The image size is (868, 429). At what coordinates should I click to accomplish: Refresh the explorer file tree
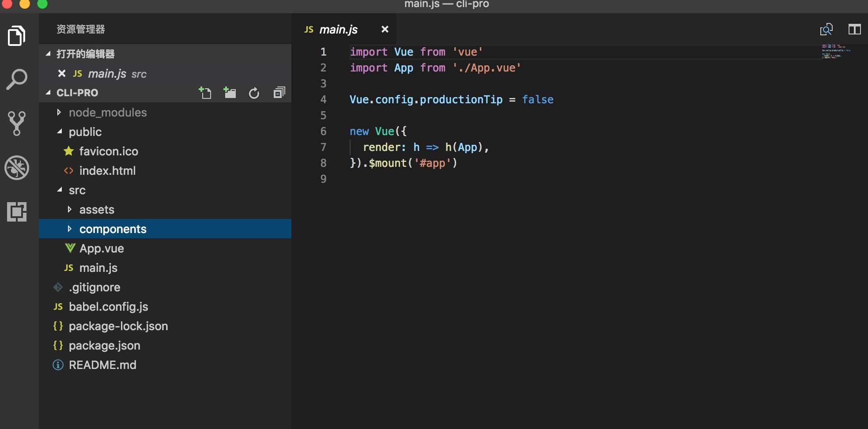pyautogui.click(x=254, y=93)
